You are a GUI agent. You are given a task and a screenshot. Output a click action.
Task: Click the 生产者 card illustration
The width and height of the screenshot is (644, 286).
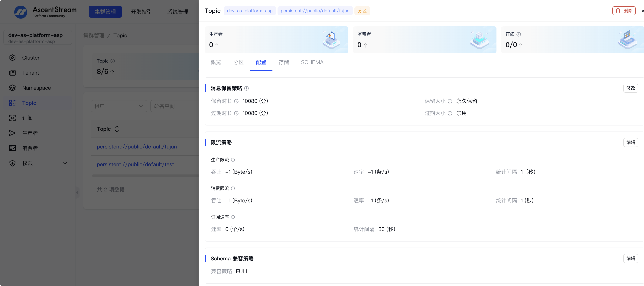331,40
